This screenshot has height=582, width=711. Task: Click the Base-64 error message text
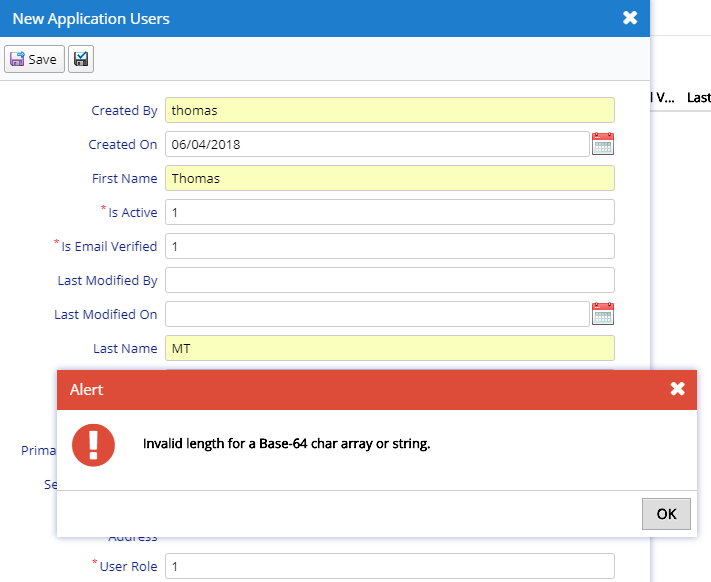(287, 444)
